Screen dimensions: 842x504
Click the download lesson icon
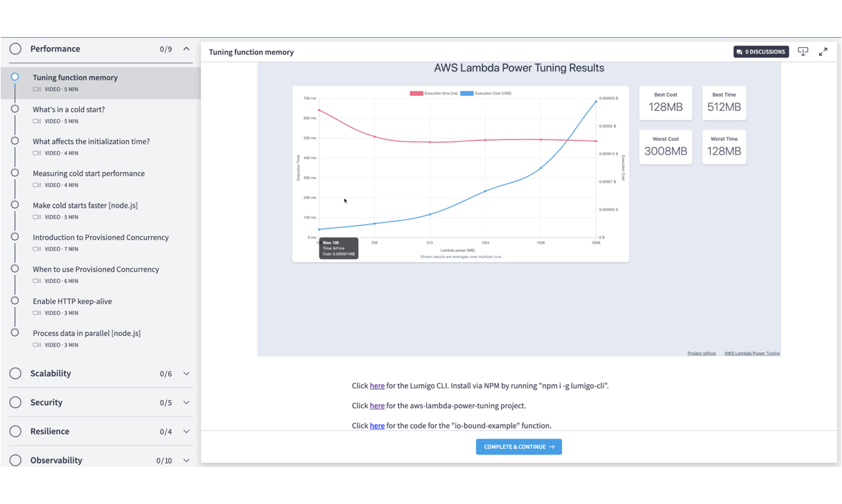(x=803, y=52)
